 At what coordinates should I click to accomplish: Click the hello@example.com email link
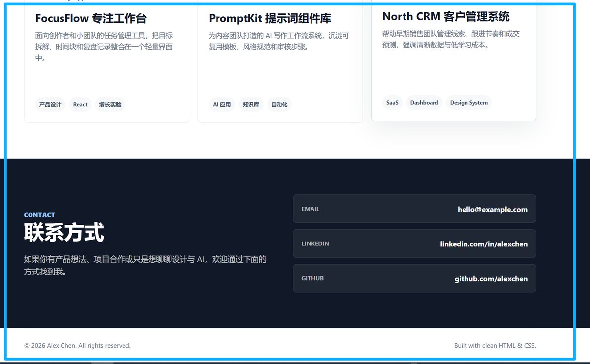pyautogui.click(x=492, y=210)
